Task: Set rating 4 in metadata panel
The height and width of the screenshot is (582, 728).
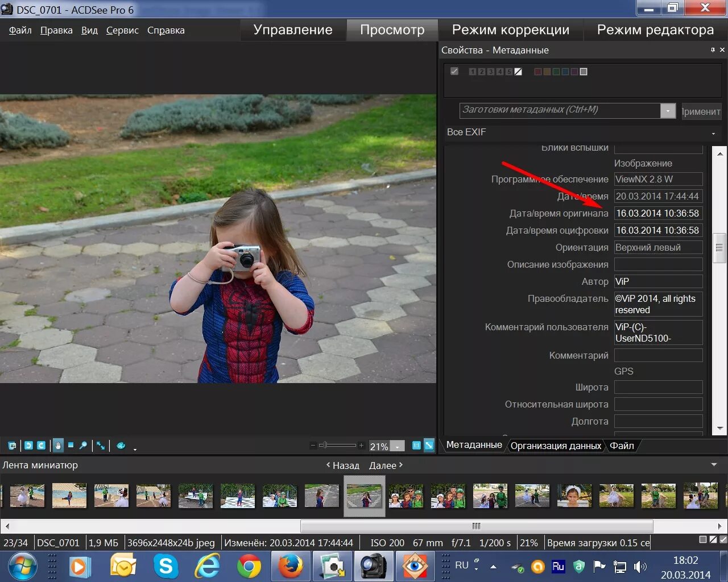Action: tap(500, 72)
